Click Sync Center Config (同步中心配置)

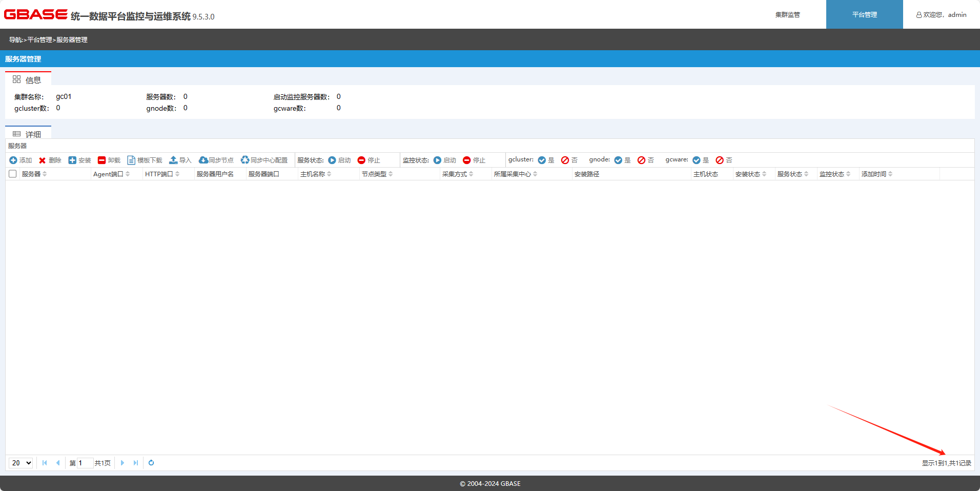tap(264, 160)
